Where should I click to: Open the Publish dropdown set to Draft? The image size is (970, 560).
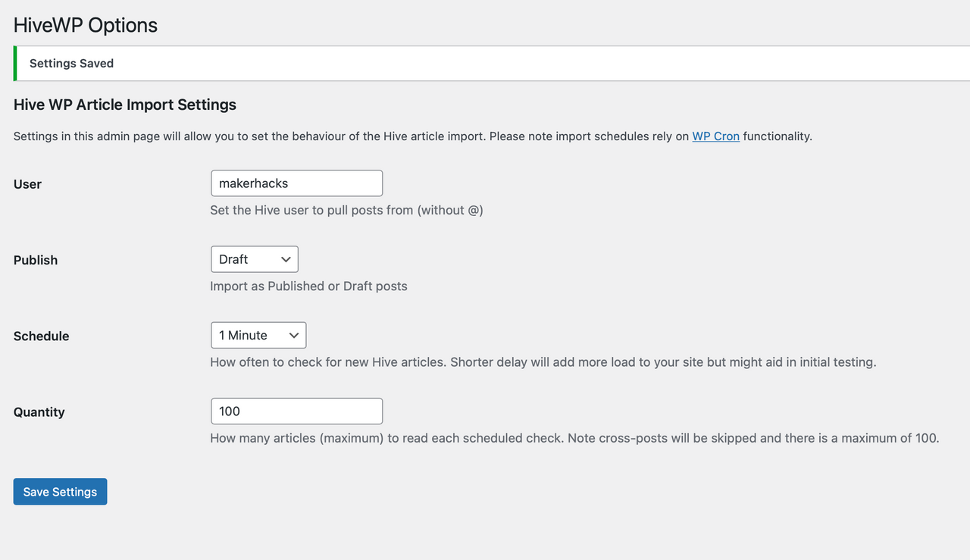255,259
